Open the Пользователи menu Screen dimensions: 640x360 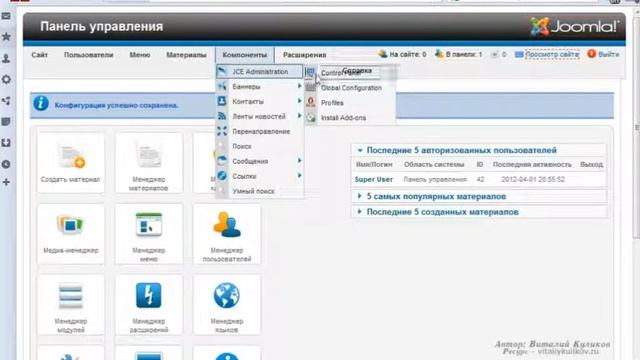(89, 55)
